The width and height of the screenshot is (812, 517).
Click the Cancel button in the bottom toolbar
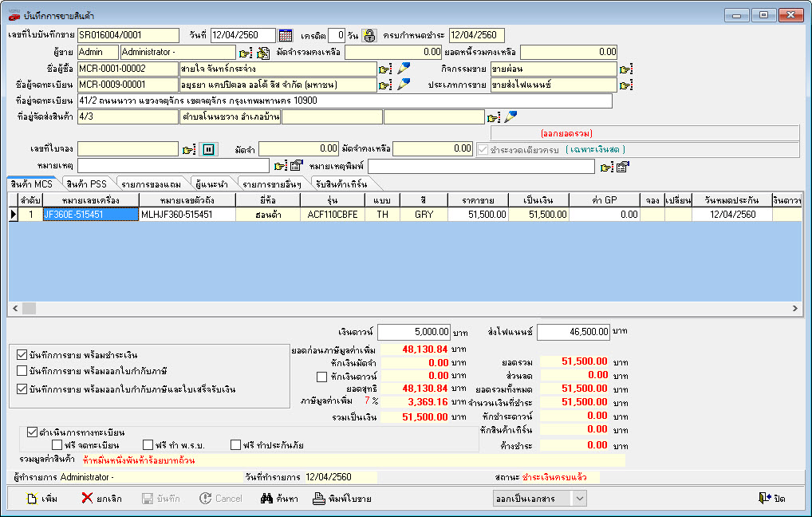[x=221, y=499]
